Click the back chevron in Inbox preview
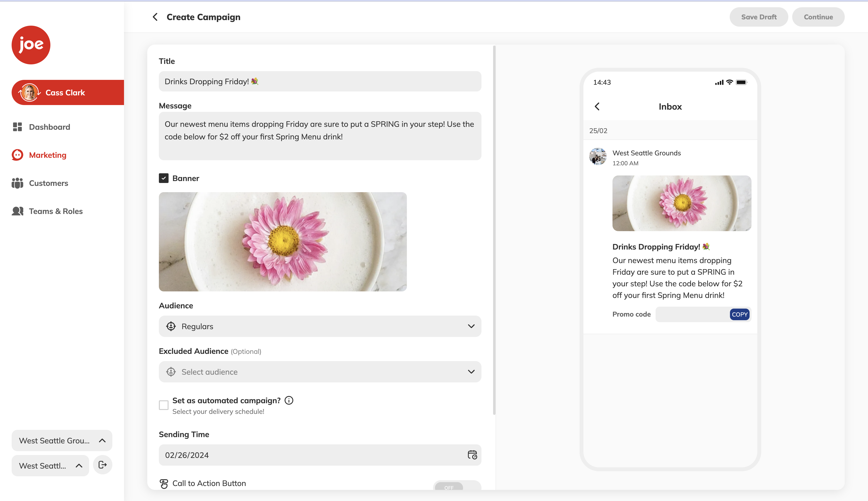 coord(597,107)
